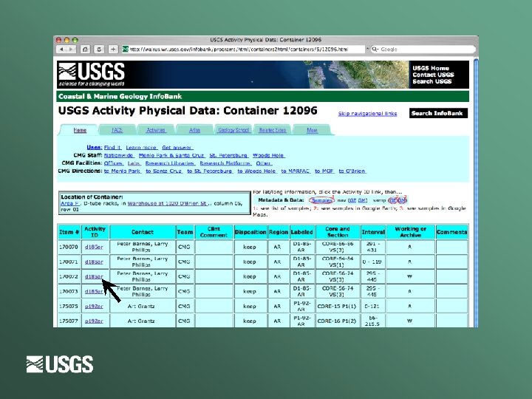
Task: Click the 'Working or Archive' column header
Action: [x=410, y=232]
